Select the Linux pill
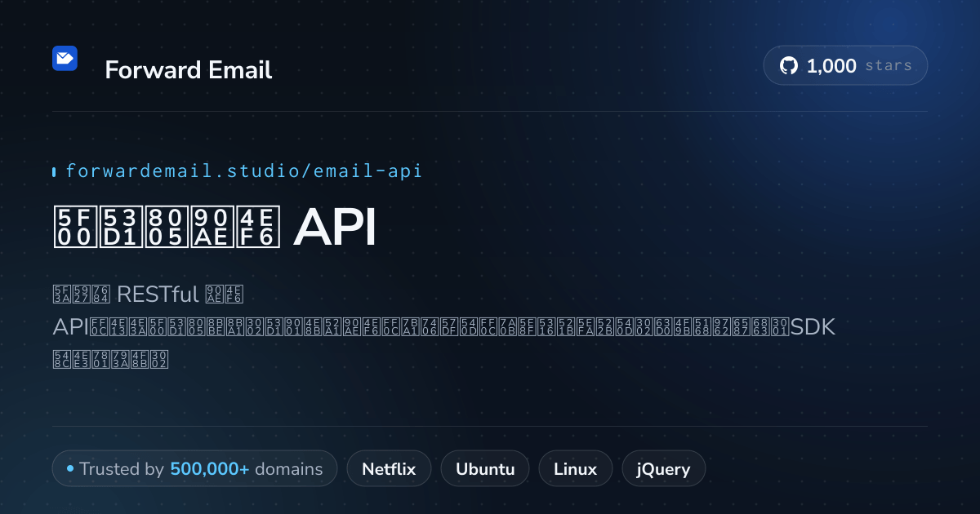980x514 pixels. tap(575, 469)
